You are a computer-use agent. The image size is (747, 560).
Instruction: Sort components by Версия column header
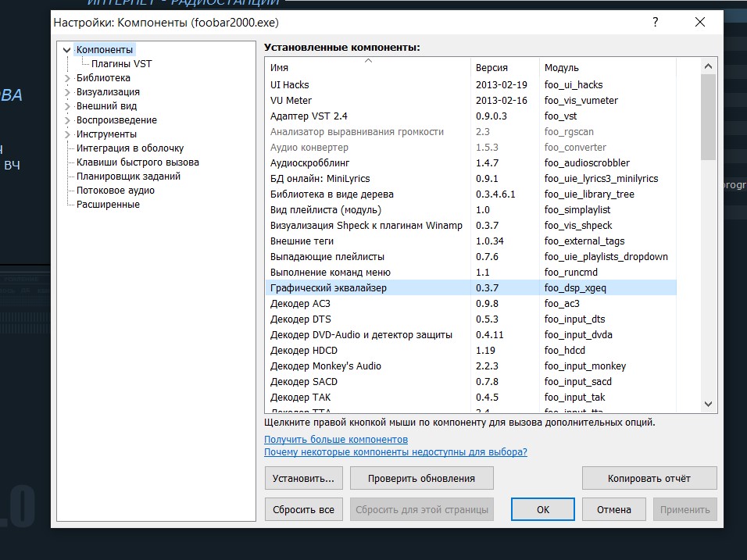click(505, 68)
